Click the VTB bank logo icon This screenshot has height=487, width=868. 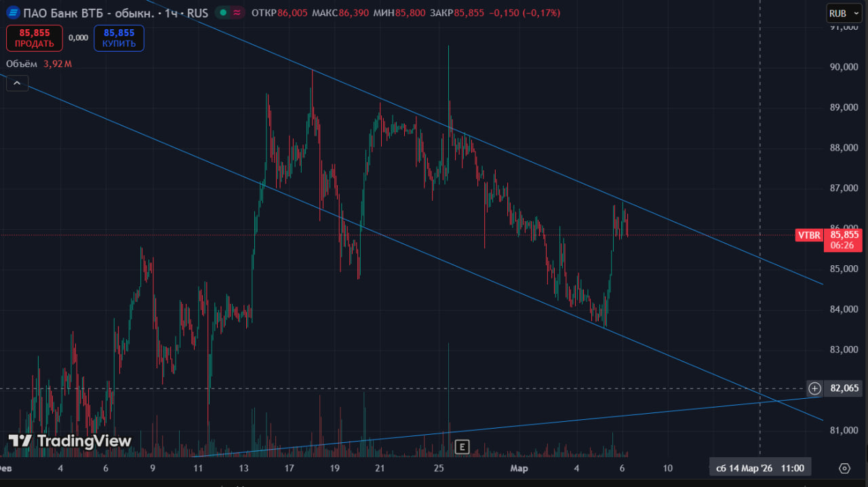click(13, 13)
